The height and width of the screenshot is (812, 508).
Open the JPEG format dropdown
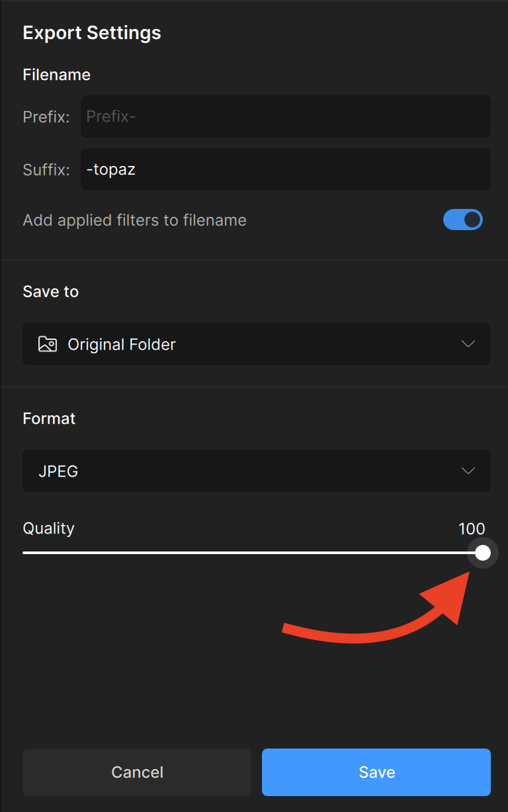257,471
